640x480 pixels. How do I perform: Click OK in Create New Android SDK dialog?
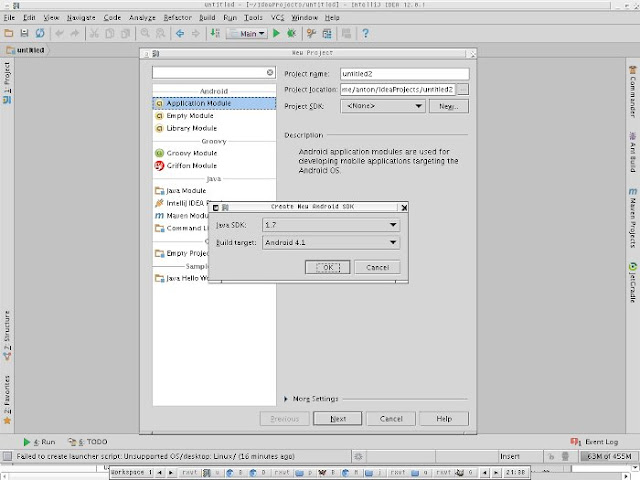pyautogui.click(x=327, y=267)
